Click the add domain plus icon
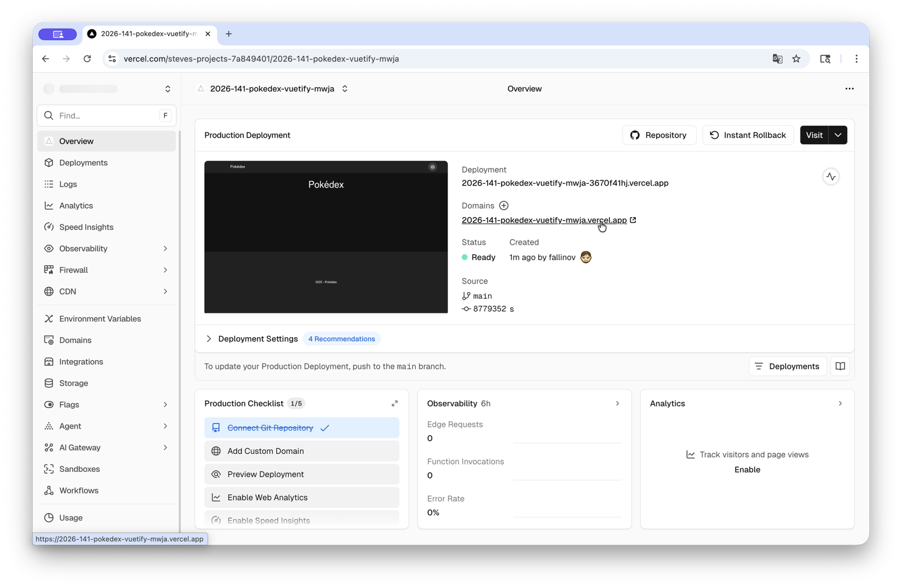 (503, 206)
